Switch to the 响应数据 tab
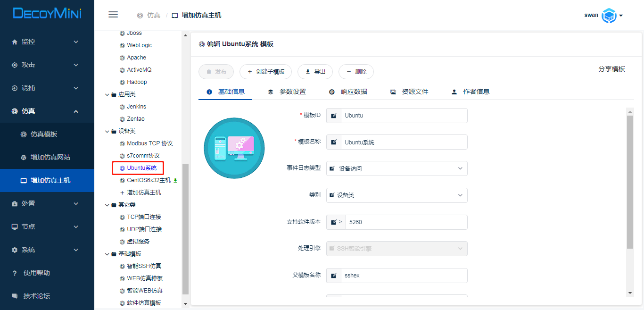Viewport: 644px width, 310px height. [348, 92]
